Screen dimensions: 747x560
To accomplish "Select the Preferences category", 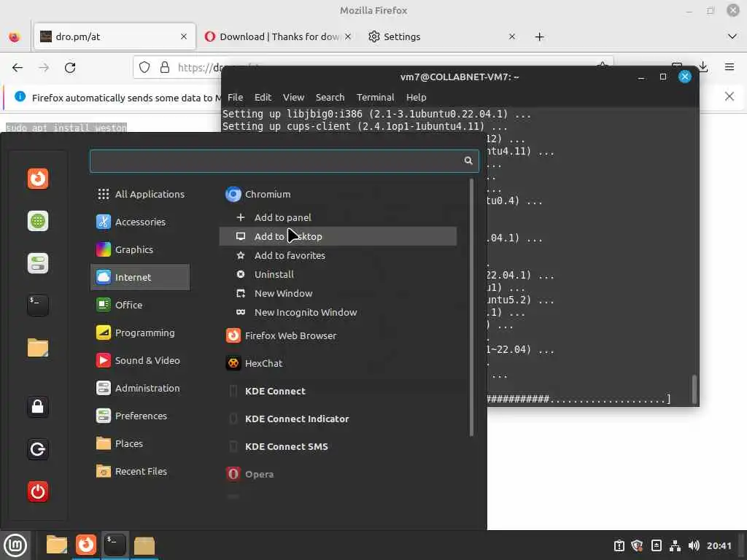I will pyautogui.click(x=140, y=416).
